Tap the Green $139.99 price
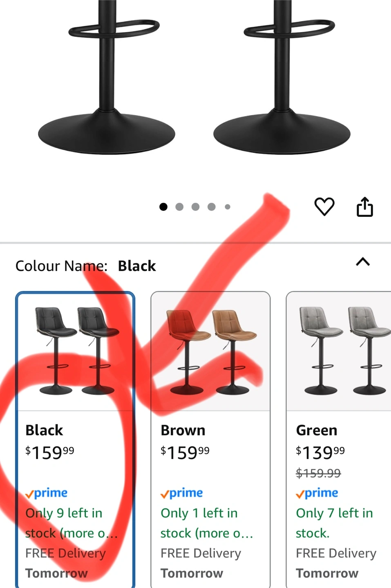 pyautogui.click(x=320, y=452)
